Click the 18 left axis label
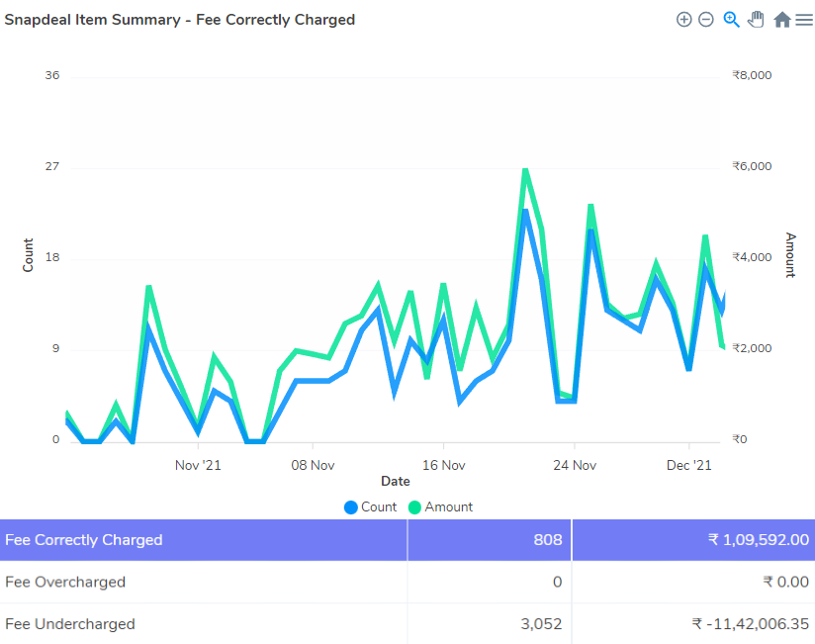Image resolution: width=815 pixels, height=644 pixels. coord(52,257)
